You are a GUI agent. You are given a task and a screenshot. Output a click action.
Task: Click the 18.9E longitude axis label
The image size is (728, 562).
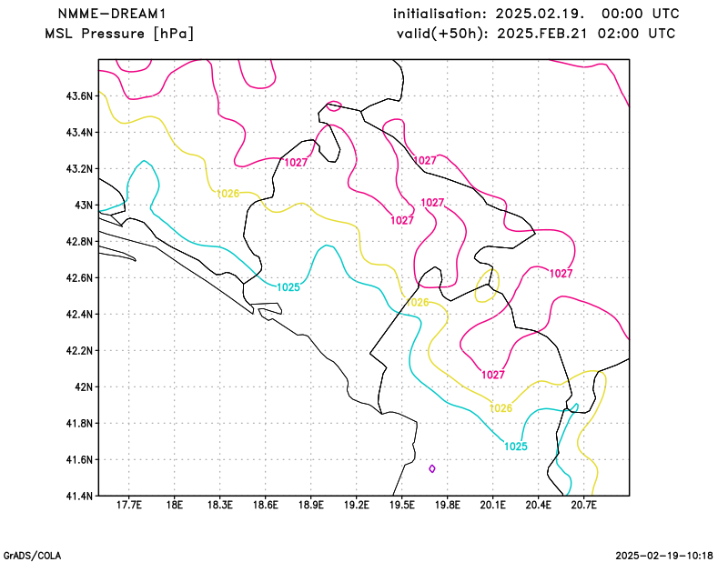[x=311, y=505]
